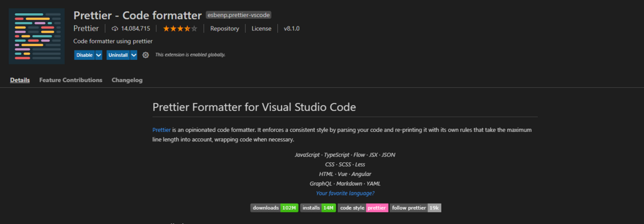644x224 pixels.
Task: Switch to Feature Contributions tab
Action: point(70,80)
